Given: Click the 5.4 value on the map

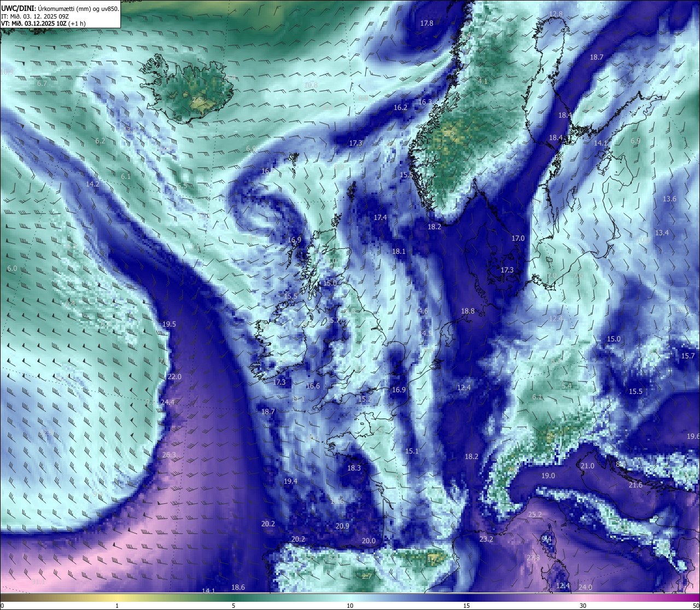Looking at the screenshot, I should 567,386.
